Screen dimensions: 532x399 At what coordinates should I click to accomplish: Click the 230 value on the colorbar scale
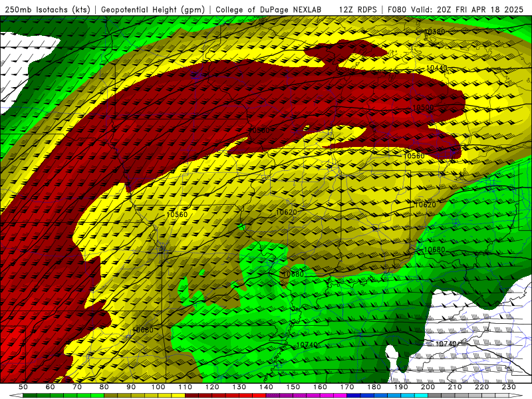(x=509, y=387)
